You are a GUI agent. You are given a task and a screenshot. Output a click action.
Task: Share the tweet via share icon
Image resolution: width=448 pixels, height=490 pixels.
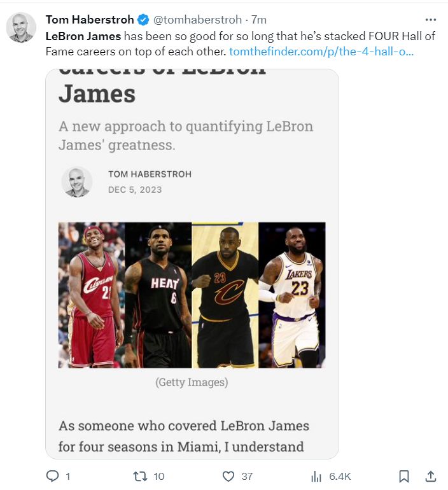click(x=430, y=476)
